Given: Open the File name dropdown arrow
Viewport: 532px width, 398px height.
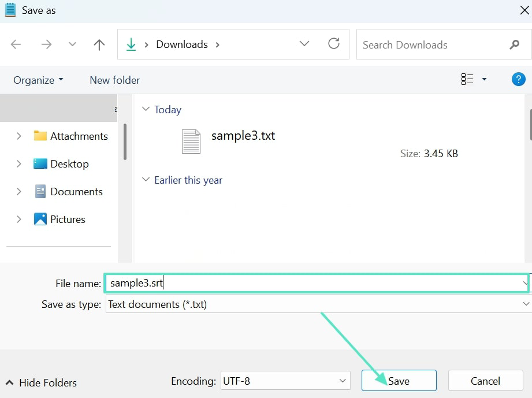Looking at the screenshot, I should coord(525,283).
